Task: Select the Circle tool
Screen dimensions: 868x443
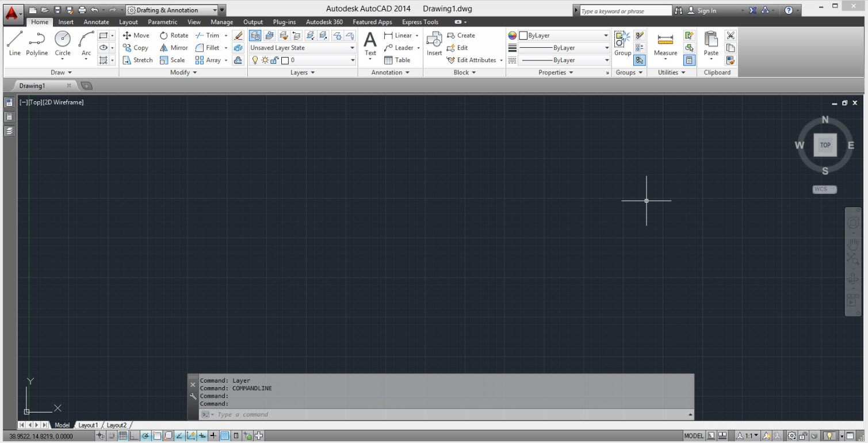Action: click(63, 44)
